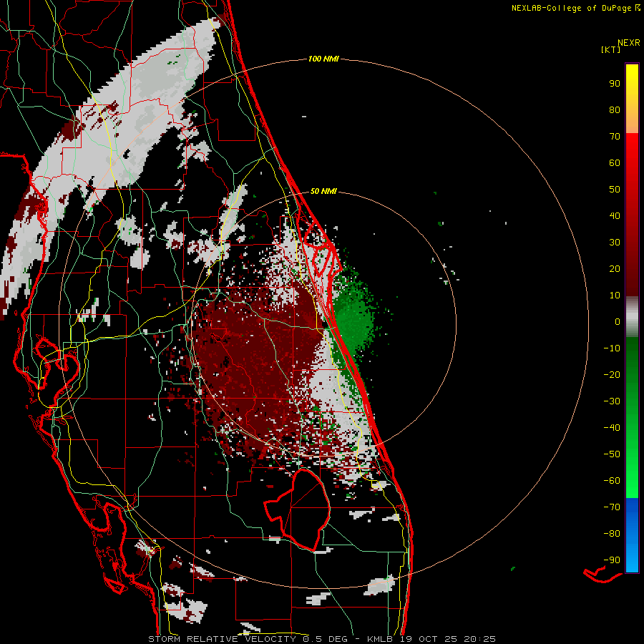
Task: Click the yellow top segment of color bar
Action: 632,99
